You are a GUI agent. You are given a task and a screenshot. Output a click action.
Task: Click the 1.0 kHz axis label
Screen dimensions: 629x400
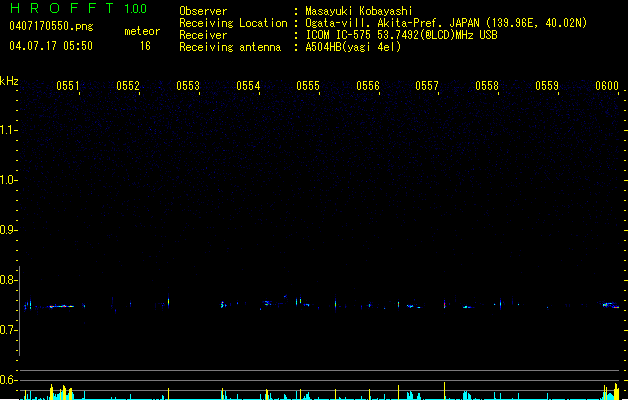8,180
